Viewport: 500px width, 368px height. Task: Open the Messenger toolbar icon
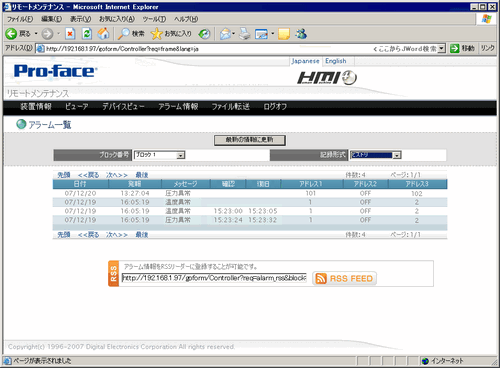[301, 34]
